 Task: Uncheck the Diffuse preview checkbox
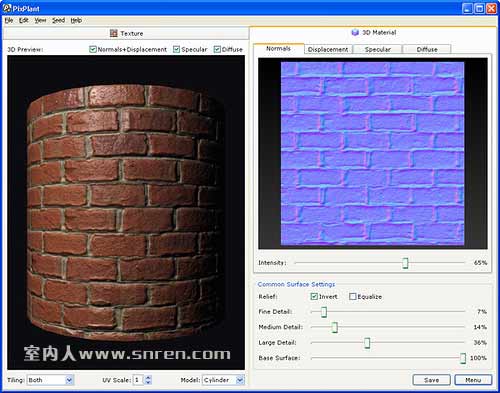pos(217,49)
